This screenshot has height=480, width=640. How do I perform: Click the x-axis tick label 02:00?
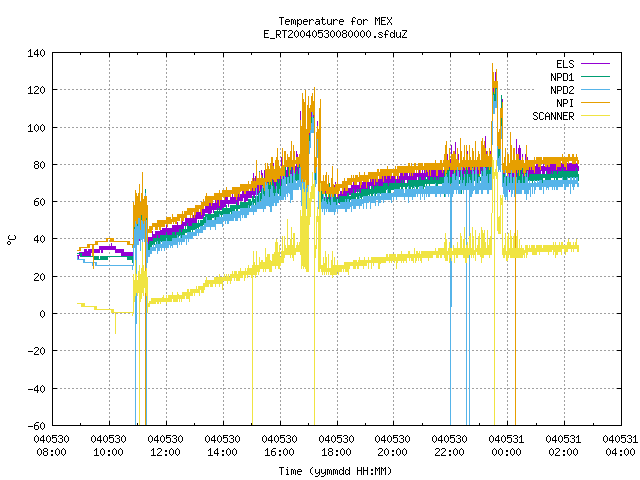coord(563,452)
